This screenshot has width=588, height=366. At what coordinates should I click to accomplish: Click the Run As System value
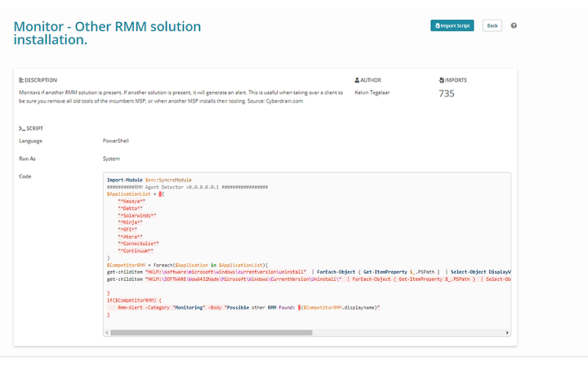tap(112, 158)
